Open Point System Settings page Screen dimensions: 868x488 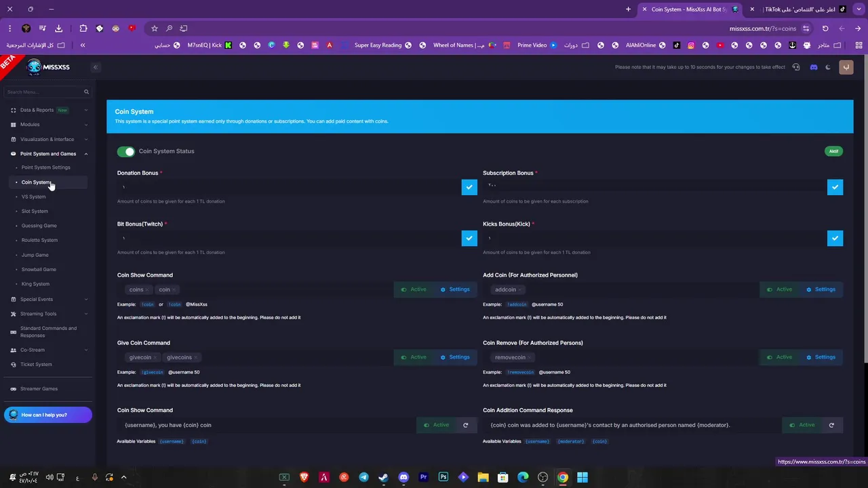click(45, 167)
